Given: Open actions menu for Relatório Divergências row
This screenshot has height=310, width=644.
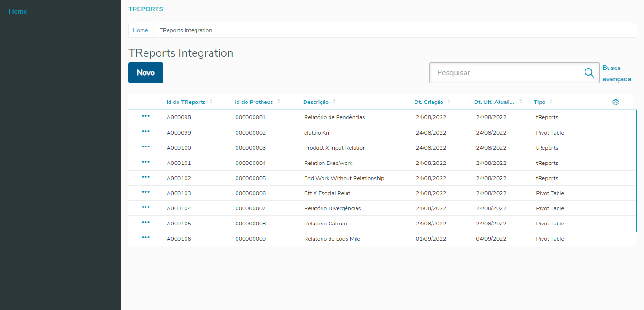Looking at the screenshot, I should point(145,207).
